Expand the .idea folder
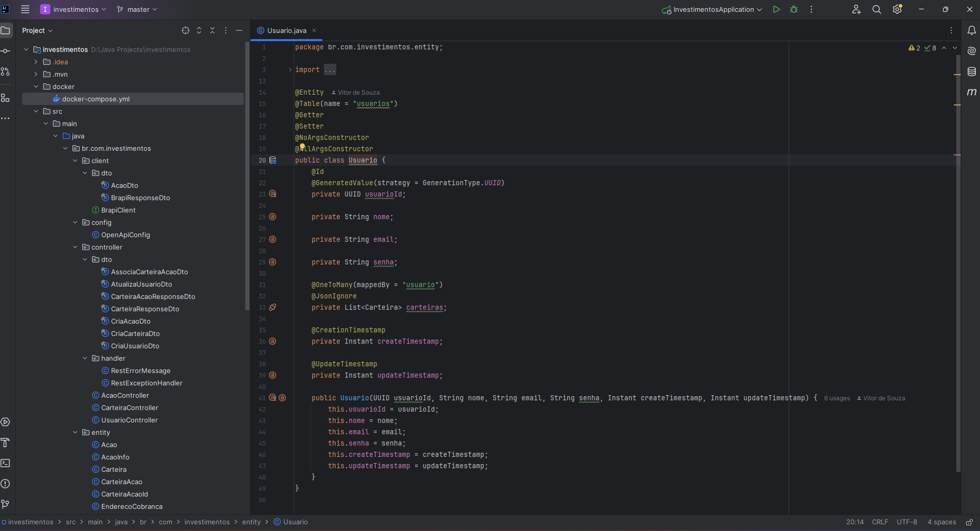The height and width of the screenshot is (531, 980). [36, 62]
